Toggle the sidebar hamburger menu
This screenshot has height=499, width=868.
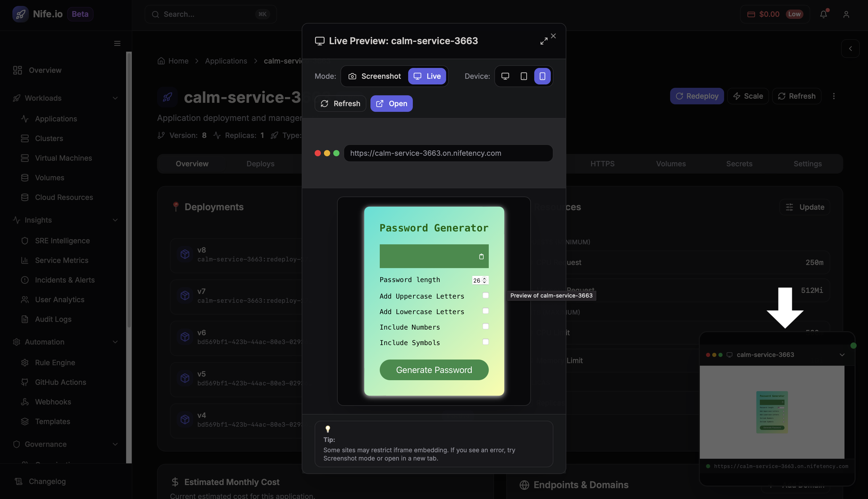point(117,43)
